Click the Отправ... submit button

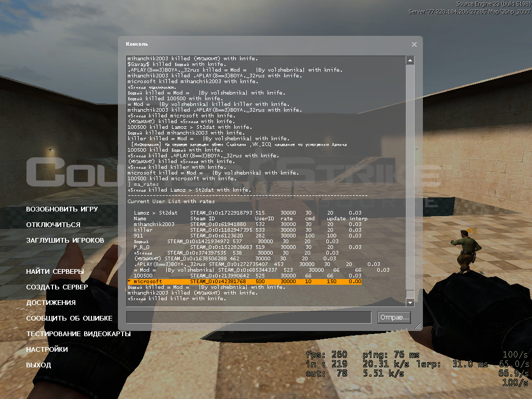[394, 317]
